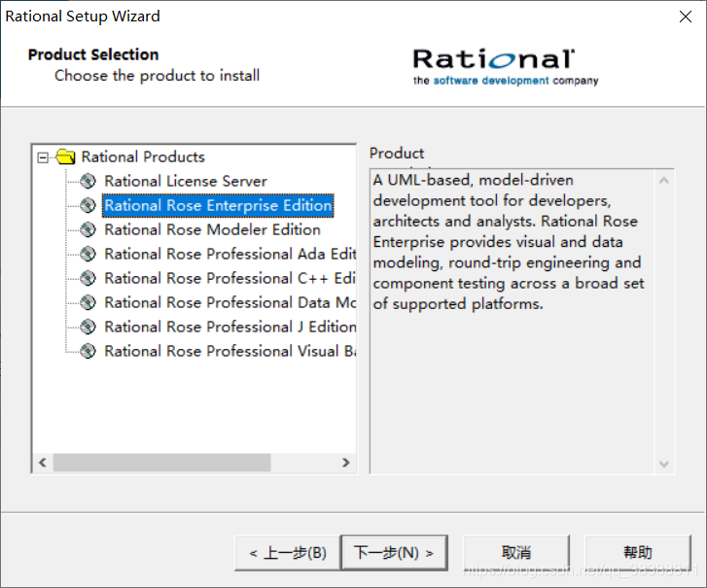Select Rational Rose Professional C++ Edition
Viewport: 707px width, 588px height.
click(x=230, y=278)
